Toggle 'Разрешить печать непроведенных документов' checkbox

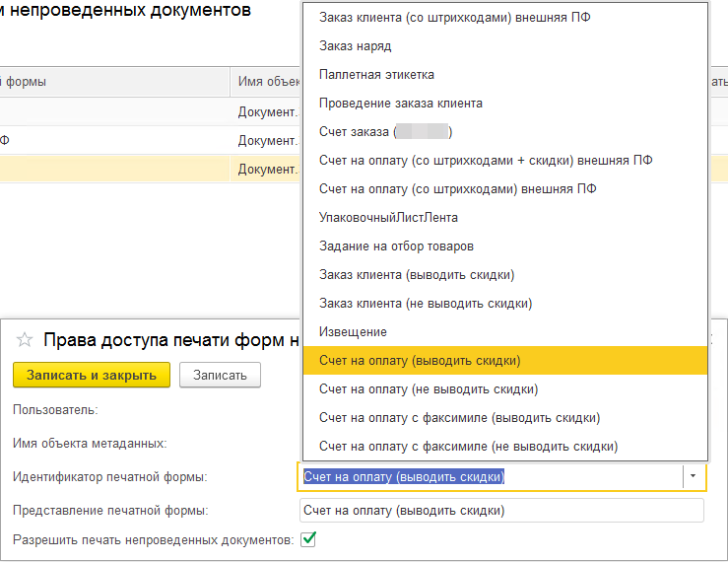tap(308, 539)
